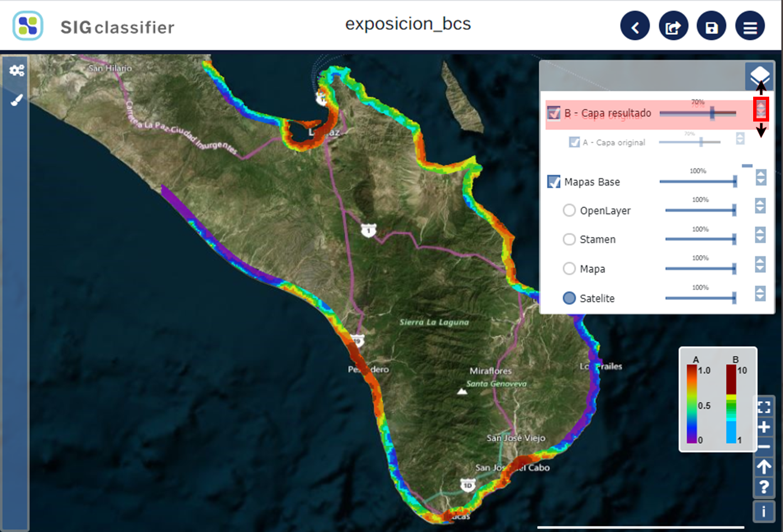Viewport: 783px width, 532px height.
Task: Click the highway 1 shield on map
Action: pyautogui.click(x=369, y=230)
